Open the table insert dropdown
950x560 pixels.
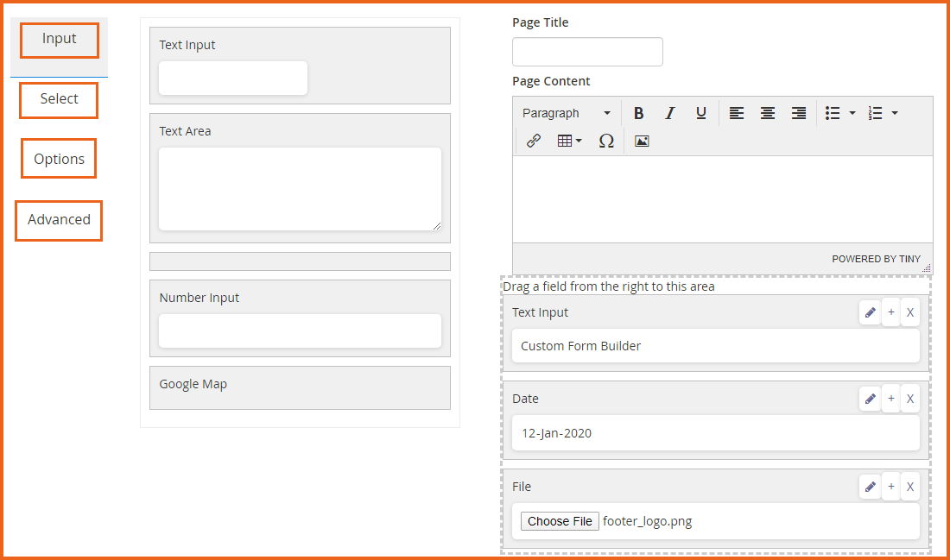click(570, 141)
